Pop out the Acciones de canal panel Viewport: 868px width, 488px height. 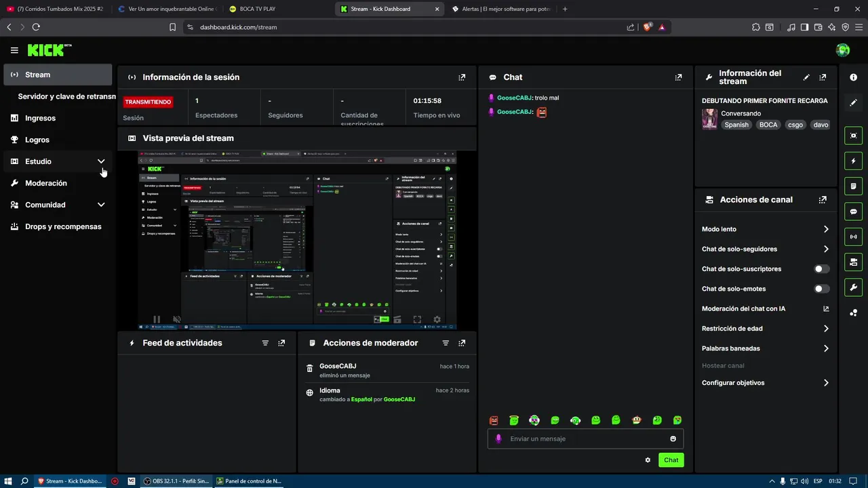tap(823, 200)
